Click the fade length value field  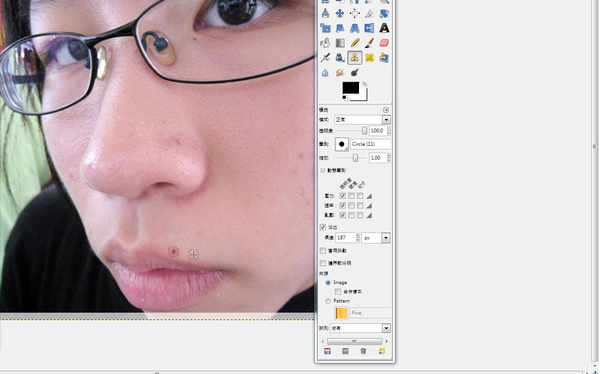[346, 238]
